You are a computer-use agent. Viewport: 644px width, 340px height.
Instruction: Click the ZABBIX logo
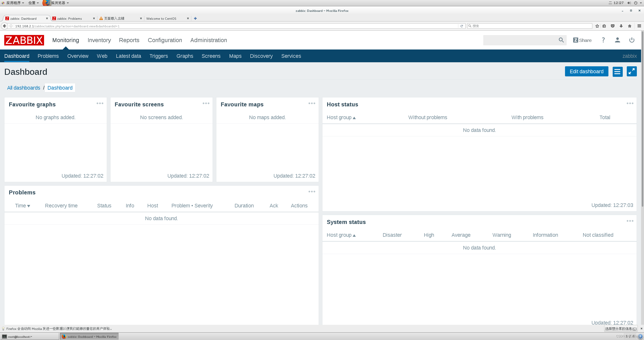(24, 40)
